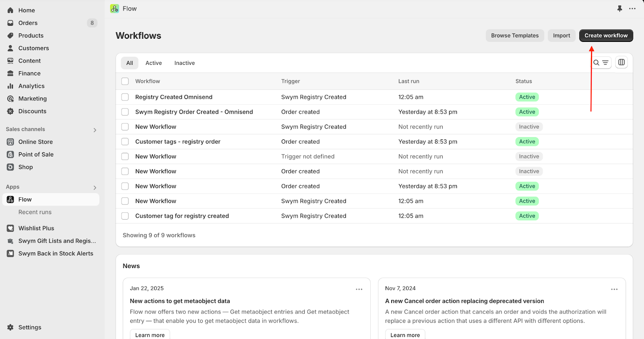Open options menu on Jan 22 news card

pyautogui.click(x=359, y=289)
